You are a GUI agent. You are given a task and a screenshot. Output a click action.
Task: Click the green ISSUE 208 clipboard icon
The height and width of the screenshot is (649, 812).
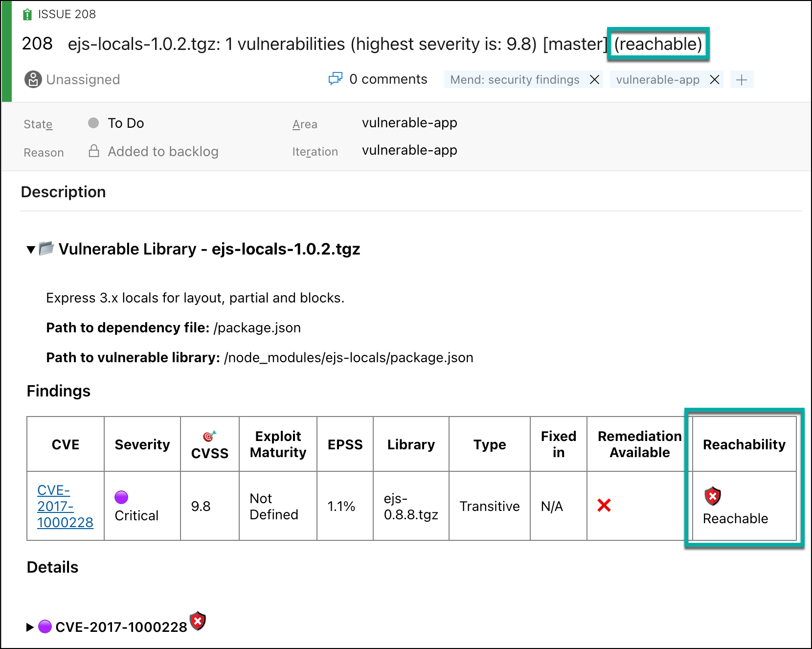point(27,15)
